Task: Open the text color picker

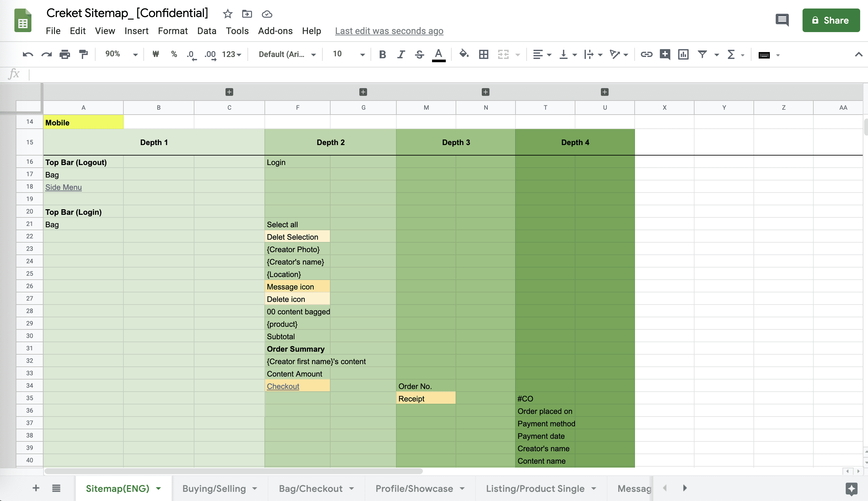Action: click(x=439, y=55)
